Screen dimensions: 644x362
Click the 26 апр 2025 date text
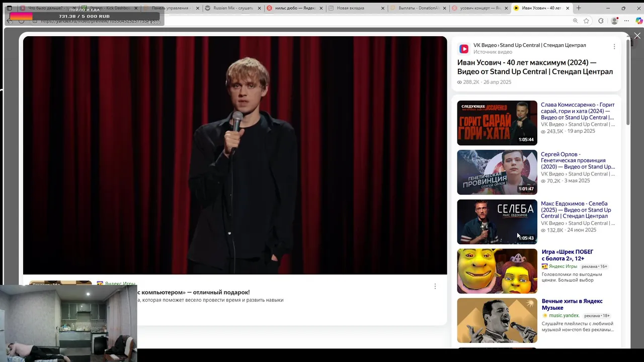pos(497,82)
